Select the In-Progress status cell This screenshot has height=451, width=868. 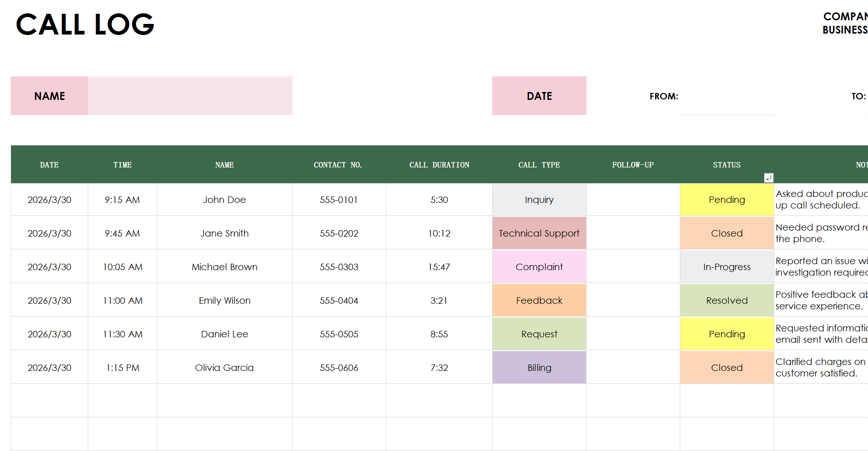[x=727, y=267]
